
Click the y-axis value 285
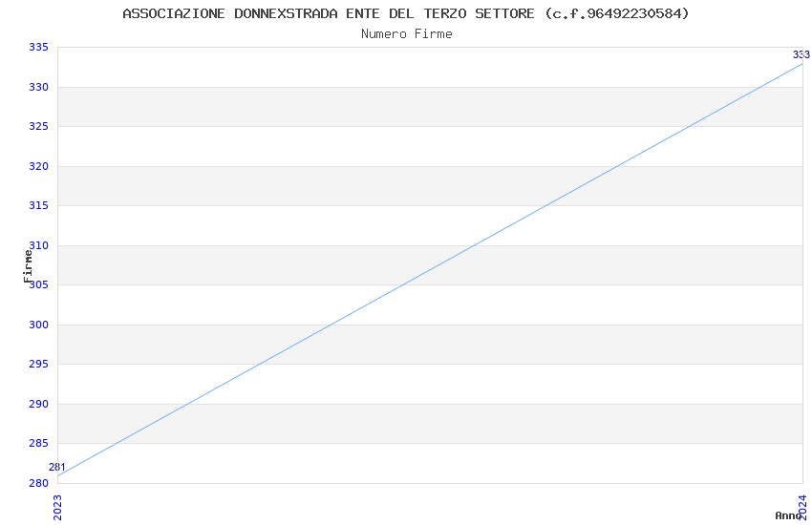click(x=38, y=443)
